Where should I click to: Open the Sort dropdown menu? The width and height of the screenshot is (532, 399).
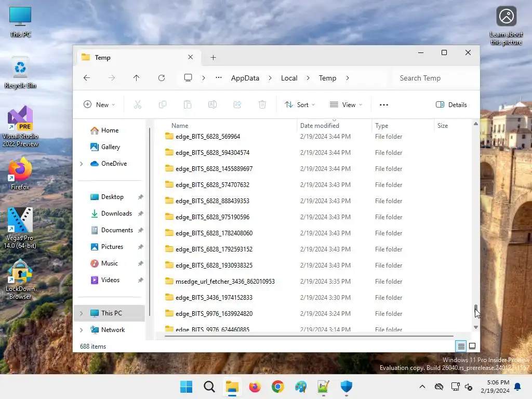click(x=300, y=105)
